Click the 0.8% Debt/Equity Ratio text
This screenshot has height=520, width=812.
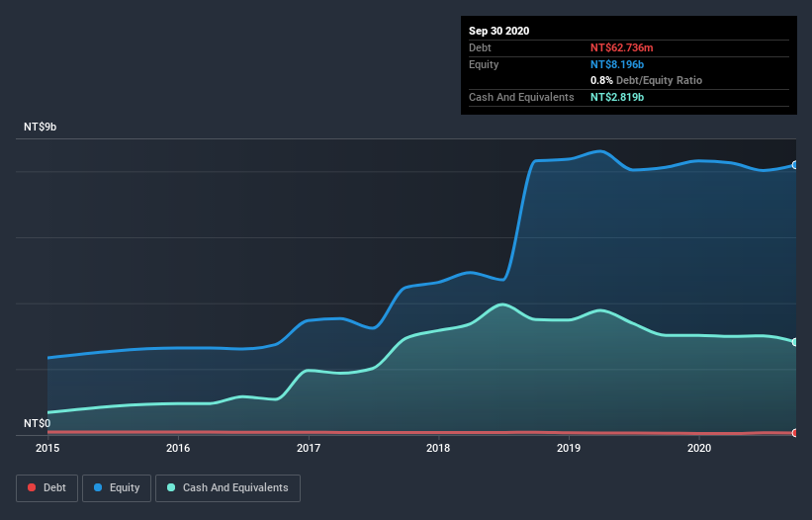coord(646,81)
